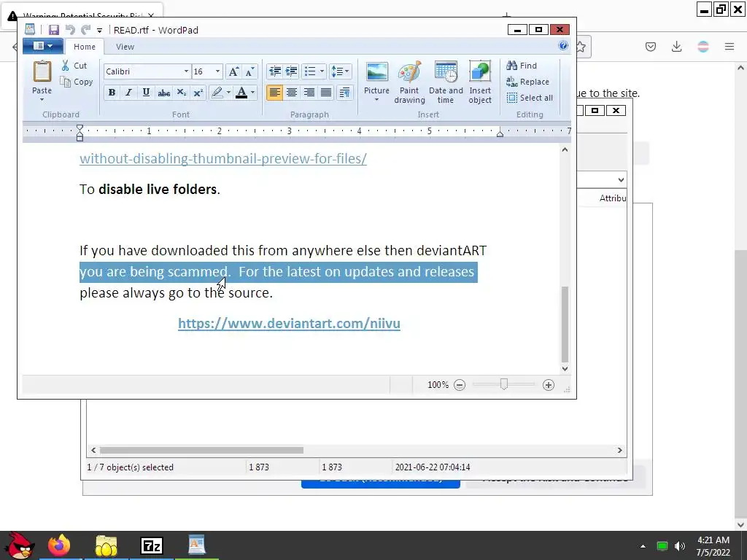
Task: Open the deviantart.com/niivu link
Action: coord(289,323)
